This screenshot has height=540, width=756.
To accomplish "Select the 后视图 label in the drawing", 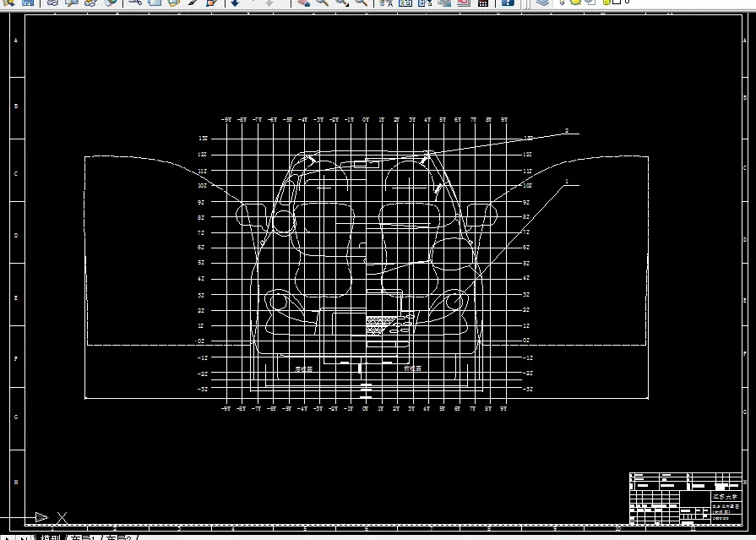I will (x=304, y=368).
